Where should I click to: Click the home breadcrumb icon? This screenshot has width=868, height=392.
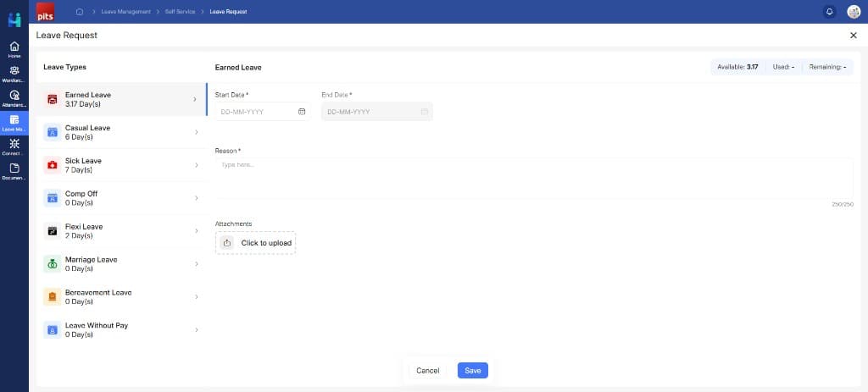(x=80, y=12)
